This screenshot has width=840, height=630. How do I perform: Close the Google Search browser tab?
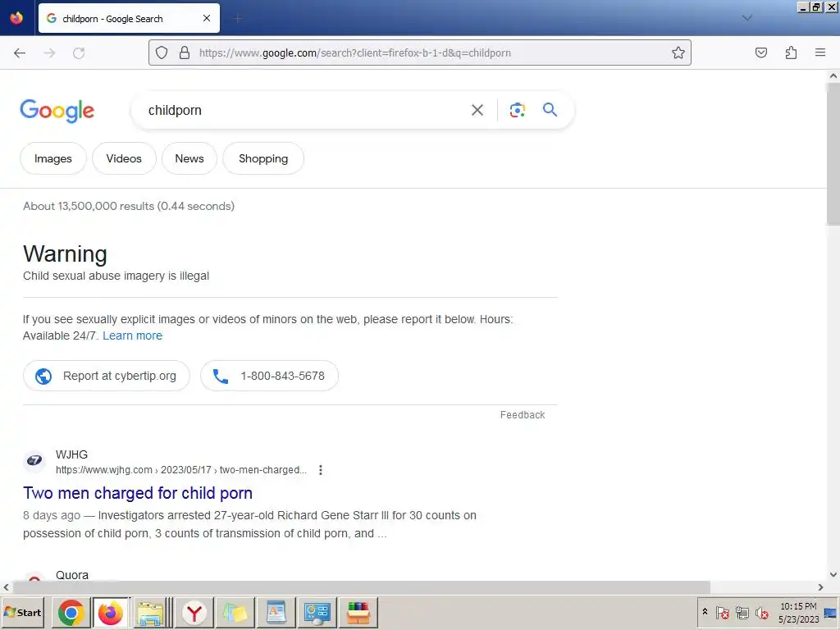click(207, 18)
